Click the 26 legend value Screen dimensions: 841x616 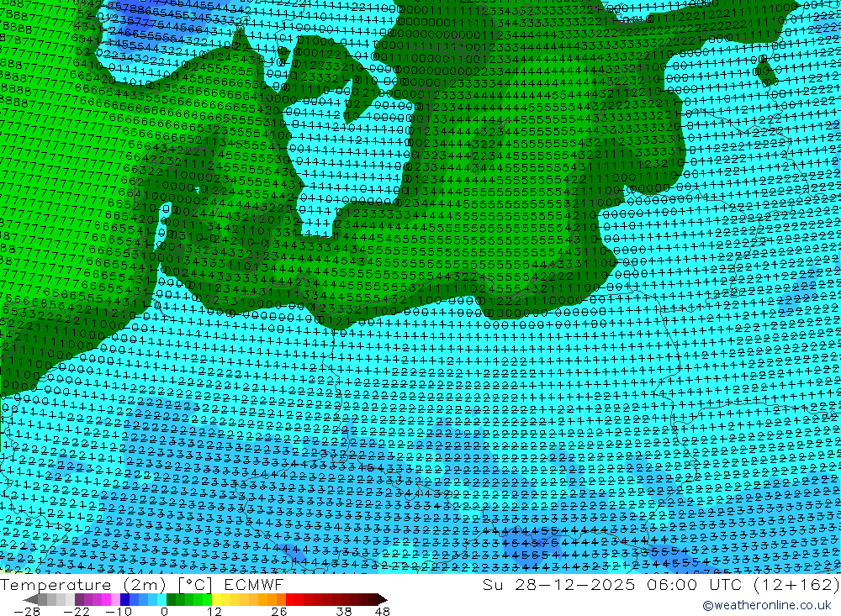pos(279,612)
